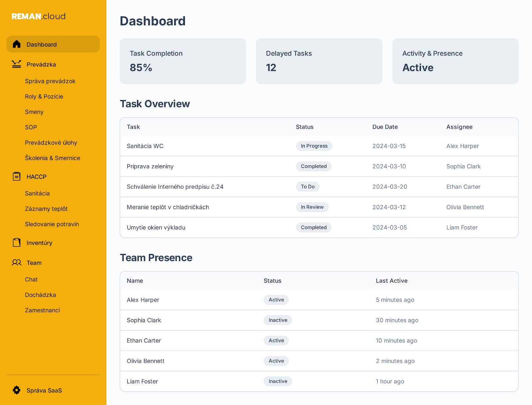
Task: Click the Team people icon
Action: [16, 262]
